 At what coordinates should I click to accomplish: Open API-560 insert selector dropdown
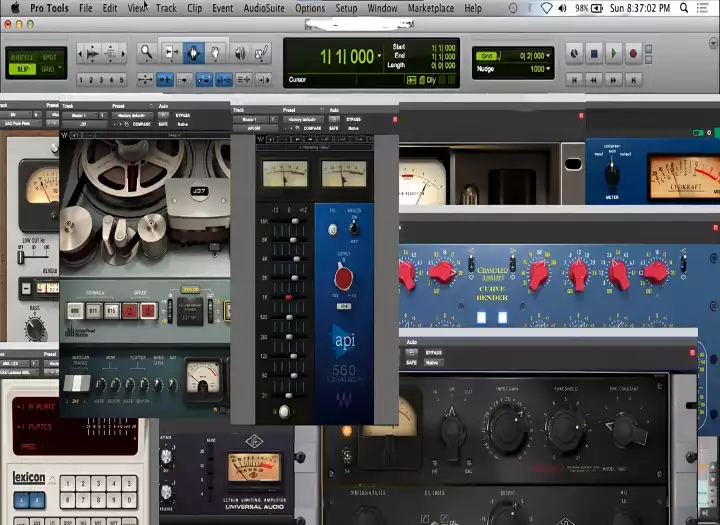254,129
